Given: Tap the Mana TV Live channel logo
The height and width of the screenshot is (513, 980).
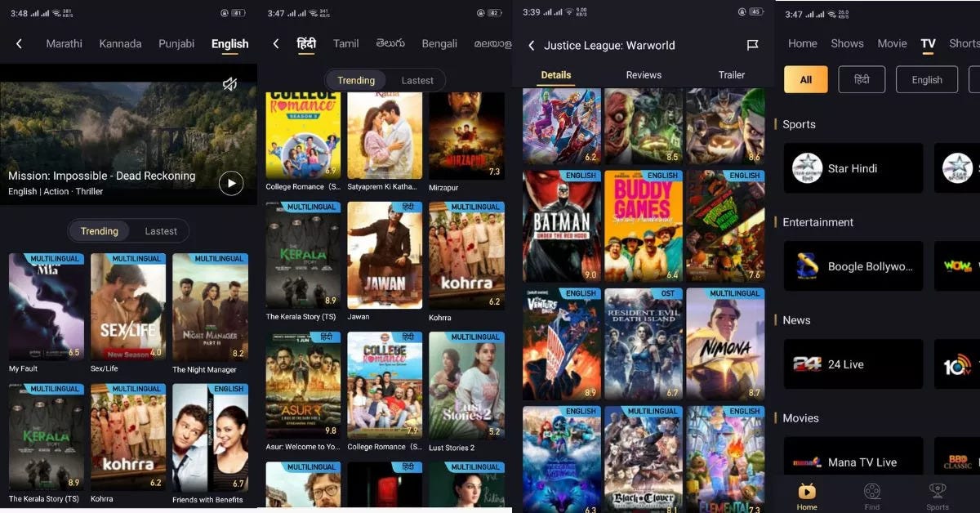Looking at the screenshot, I should pos(807,462).
